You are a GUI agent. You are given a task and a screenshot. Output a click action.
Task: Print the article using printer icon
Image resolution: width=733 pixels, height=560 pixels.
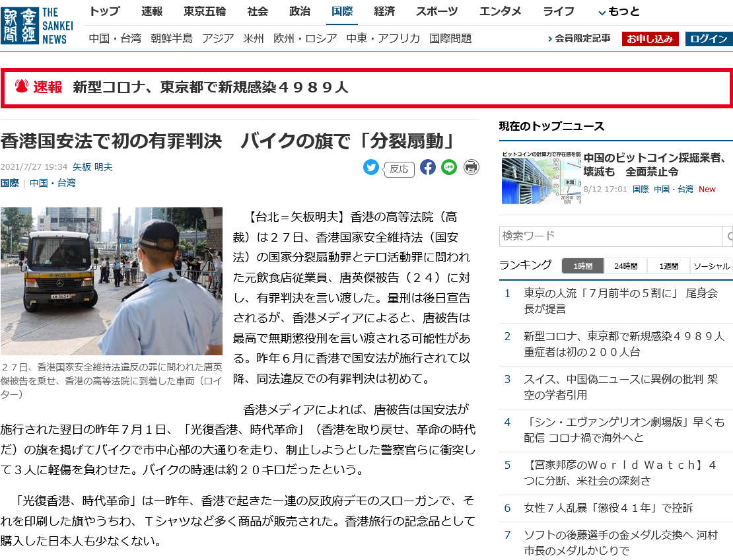pyautogui.click(x=471, y=168)
